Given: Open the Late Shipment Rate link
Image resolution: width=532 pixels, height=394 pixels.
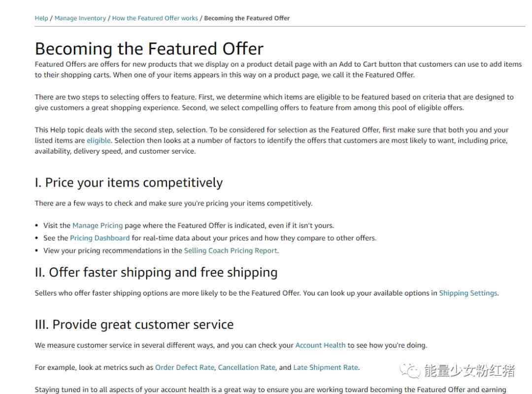Looking at the screenshot, I should tap(326, 367).
